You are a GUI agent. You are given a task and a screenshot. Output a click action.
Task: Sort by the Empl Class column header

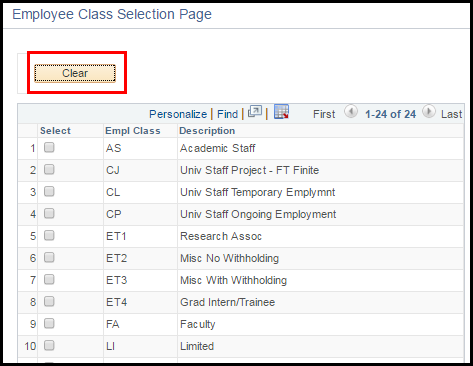point(133,131)
